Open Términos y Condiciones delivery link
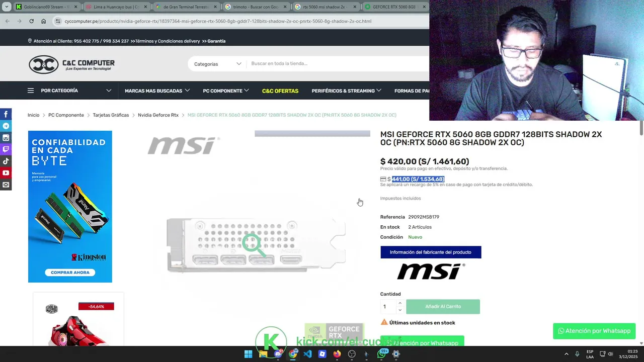 point(168,41)
